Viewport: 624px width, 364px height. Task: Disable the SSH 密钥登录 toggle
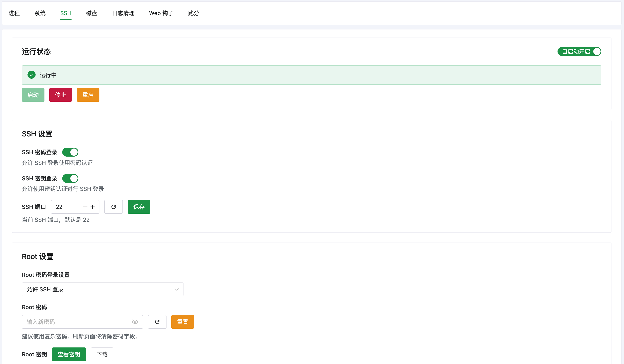point(70,178)
